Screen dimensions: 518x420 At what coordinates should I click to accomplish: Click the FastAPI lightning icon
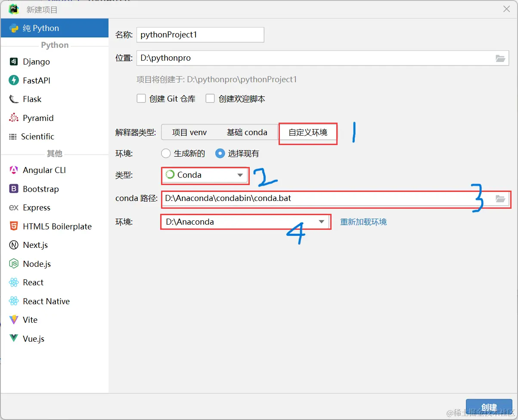click(14, 80)
